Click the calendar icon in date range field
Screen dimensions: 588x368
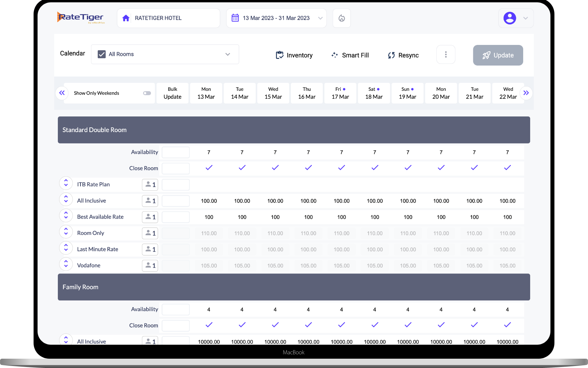(235, 18)
